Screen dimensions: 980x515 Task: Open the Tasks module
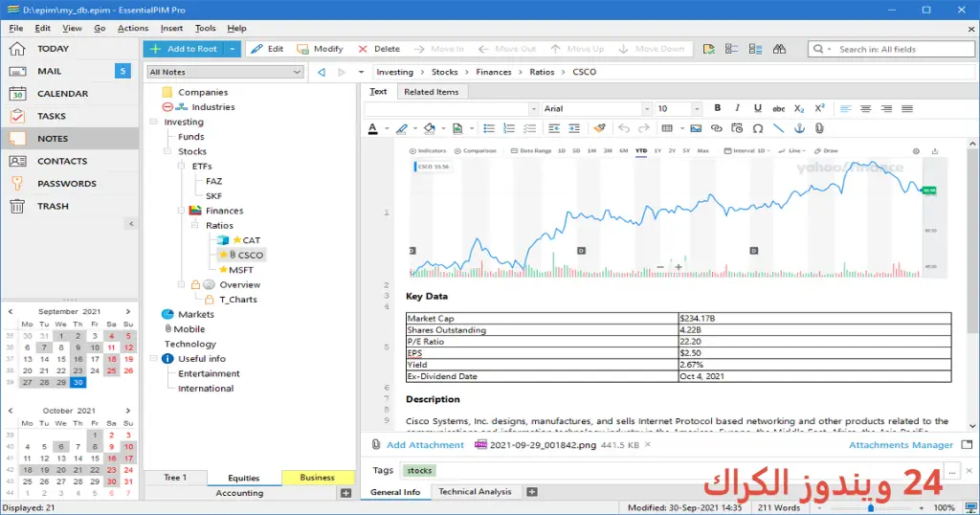click(70, 116)
